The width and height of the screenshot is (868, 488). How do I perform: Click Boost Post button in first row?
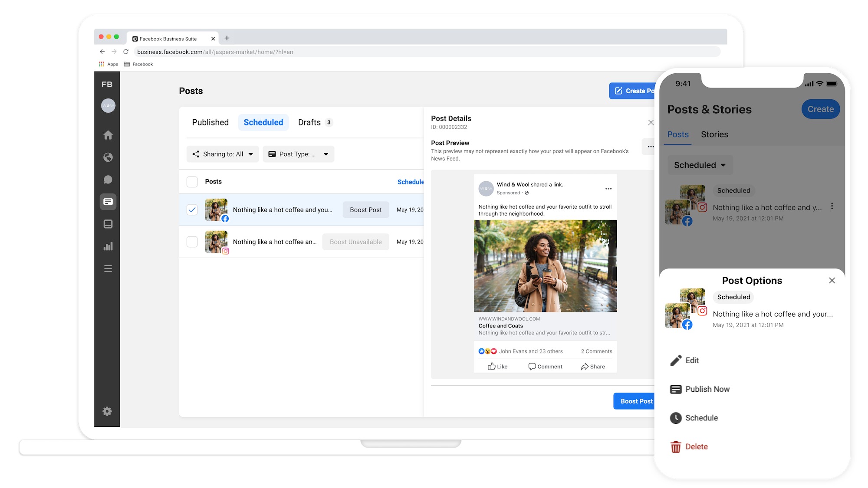point(365,210)
